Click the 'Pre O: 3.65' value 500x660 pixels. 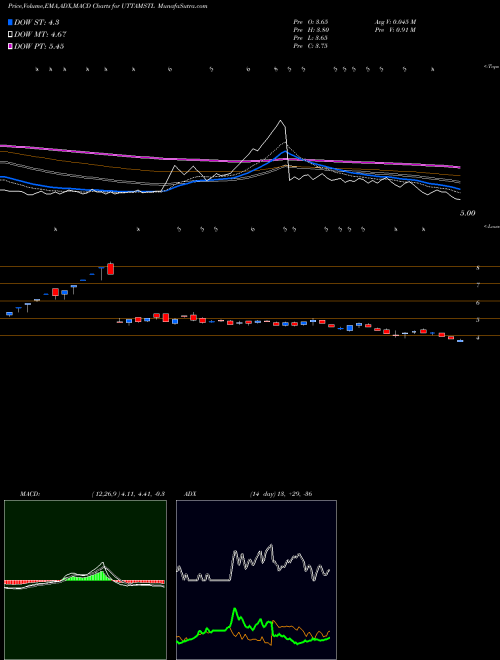pyautogui.click(x=311, y=21)
